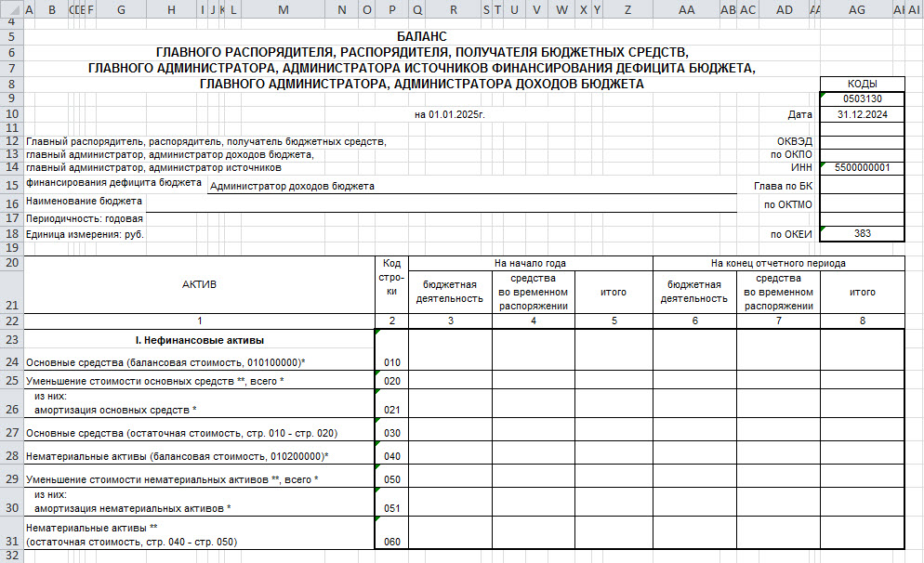
Task: Click the "по ОКТМО" label
Action: pos(788,205)
